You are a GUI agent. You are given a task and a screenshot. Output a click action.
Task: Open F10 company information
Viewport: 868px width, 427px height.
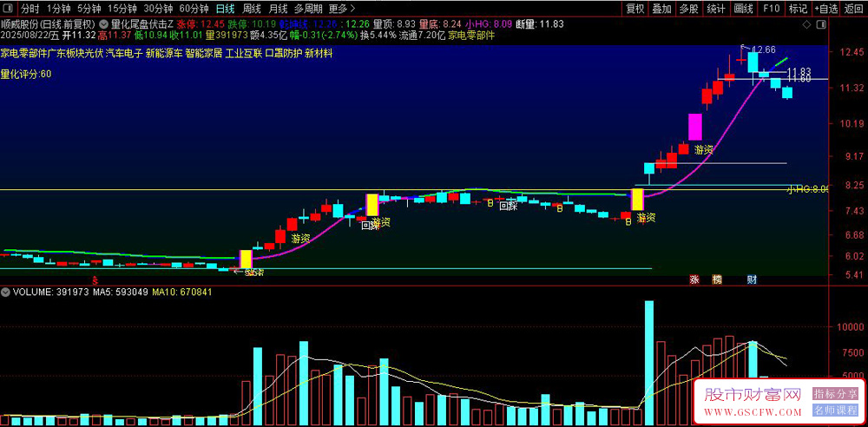771,9
